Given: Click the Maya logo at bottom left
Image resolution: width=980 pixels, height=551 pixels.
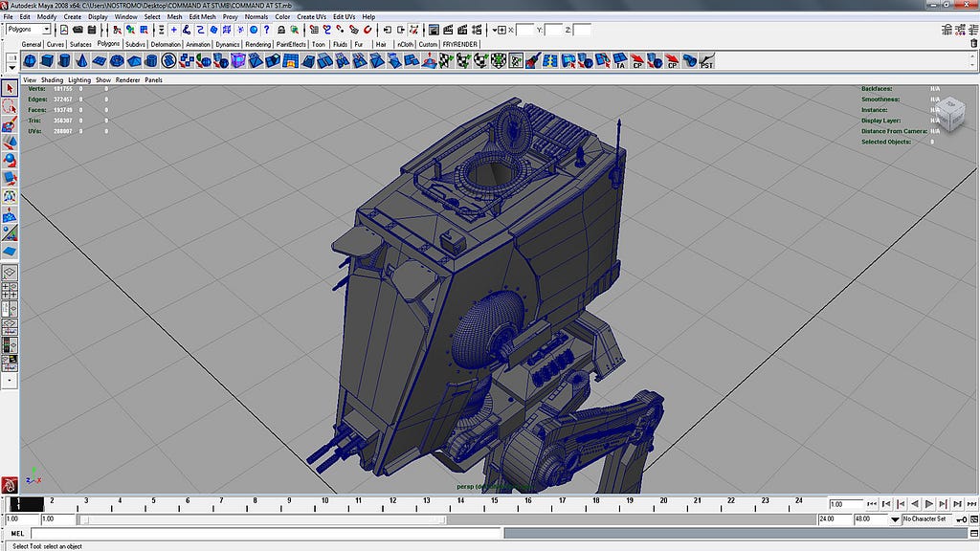Looking at the screenshot, I should [10, 485].
